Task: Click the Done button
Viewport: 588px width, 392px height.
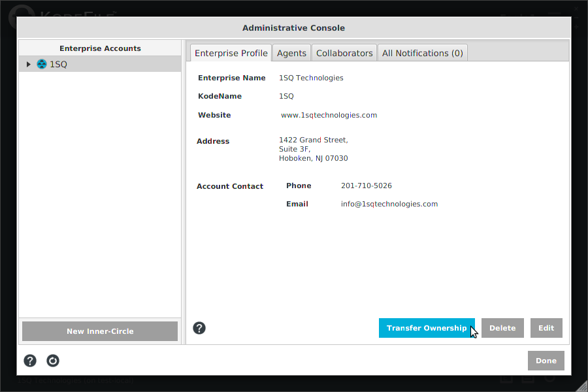Action: pos(546,361)
